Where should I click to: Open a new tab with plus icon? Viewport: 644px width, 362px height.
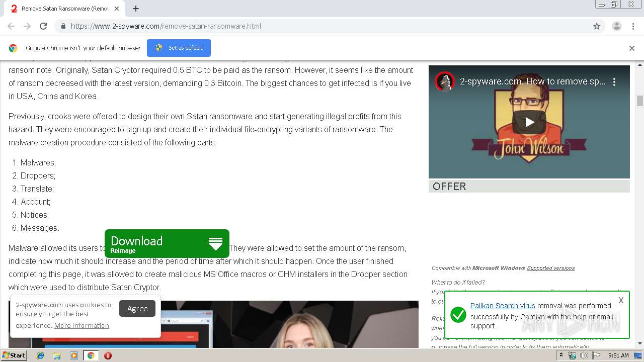click(136, 9)
